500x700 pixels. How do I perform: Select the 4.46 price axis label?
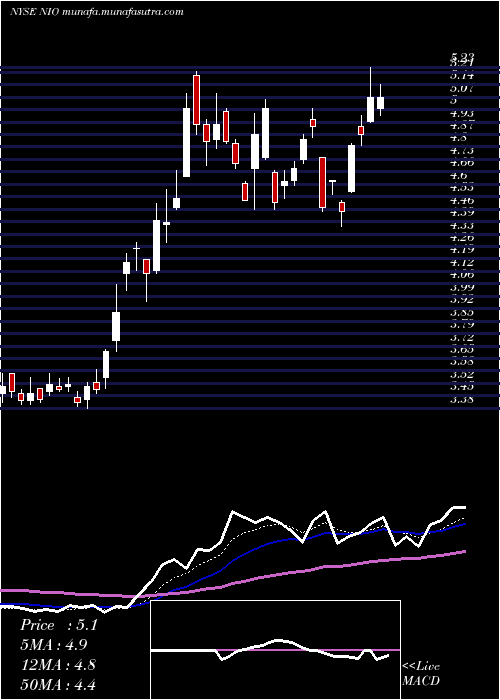point(462,200)
